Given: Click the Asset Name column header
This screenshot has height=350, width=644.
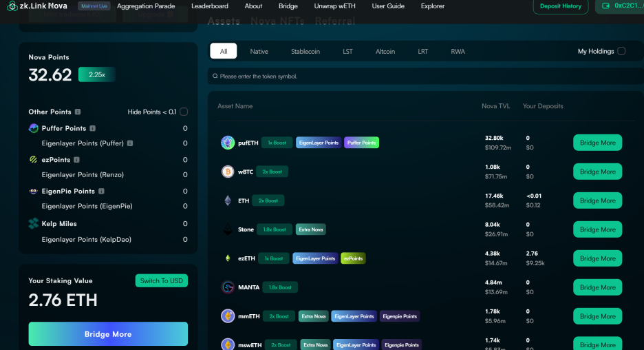Looking at the screenshot, I should [235, 106].
